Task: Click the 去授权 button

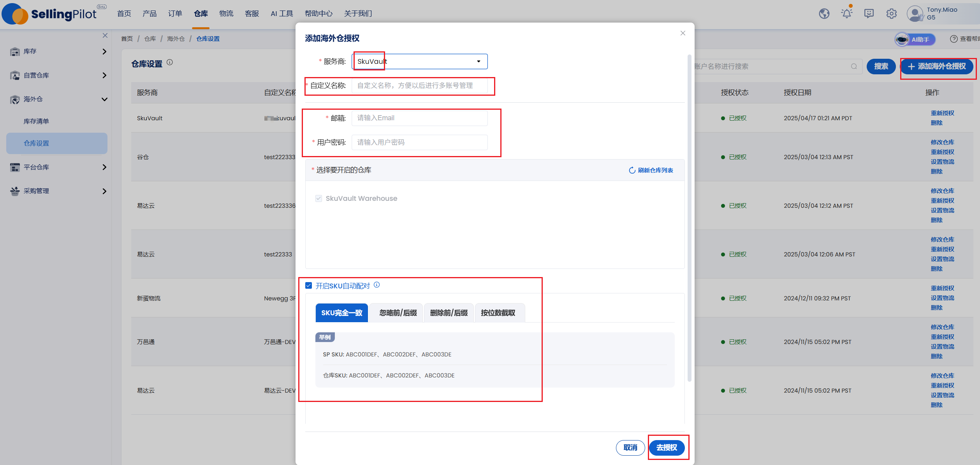Action: point(667,447)
